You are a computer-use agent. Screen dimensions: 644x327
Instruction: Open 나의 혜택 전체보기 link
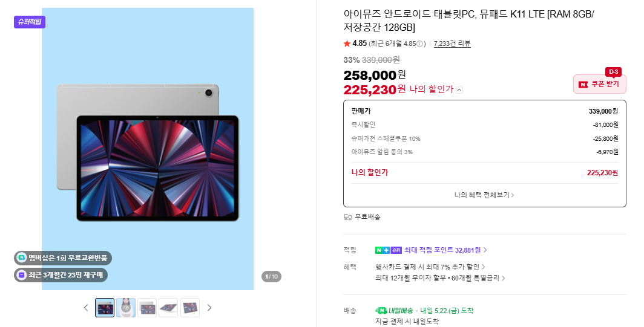tap(485, 195)
